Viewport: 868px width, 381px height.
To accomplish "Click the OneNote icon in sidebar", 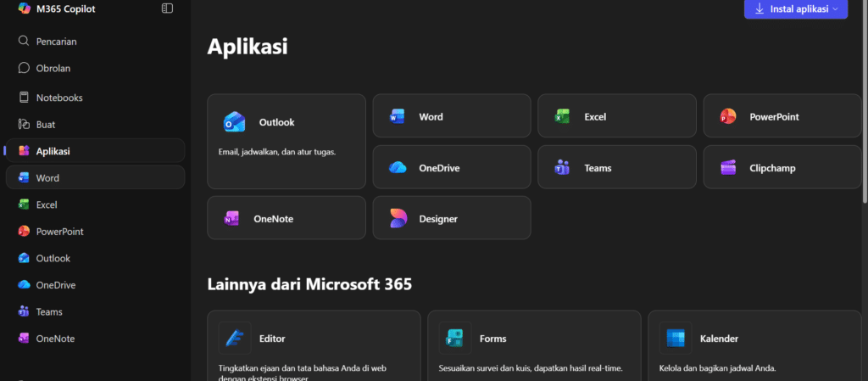I will (23, 338).
